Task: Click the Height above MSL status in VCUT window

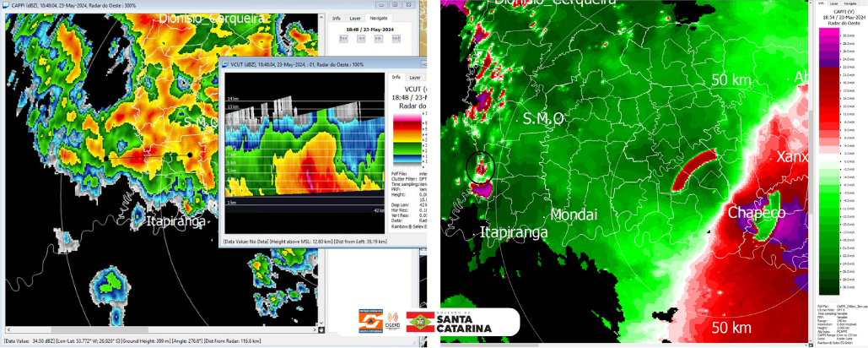Action: (300, 242)
